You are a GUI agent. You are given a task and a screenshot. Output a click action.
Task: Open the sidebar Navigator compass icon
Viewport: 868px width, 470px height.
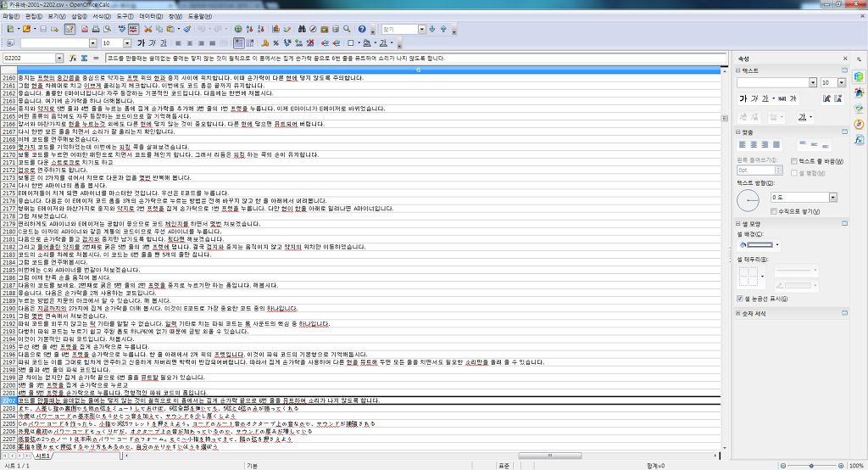tap(859, 124)
